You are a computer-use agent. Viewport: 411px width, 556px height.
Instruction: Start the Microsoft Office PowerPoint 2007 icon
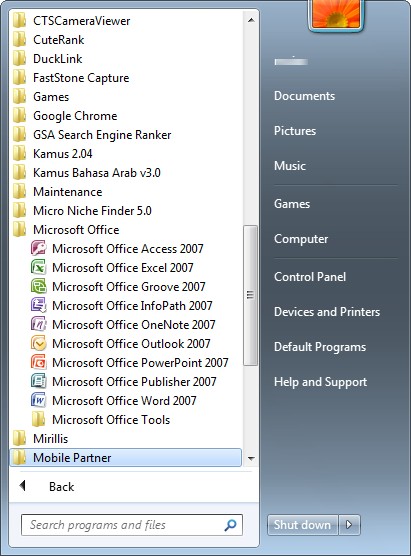coord(38,362)
